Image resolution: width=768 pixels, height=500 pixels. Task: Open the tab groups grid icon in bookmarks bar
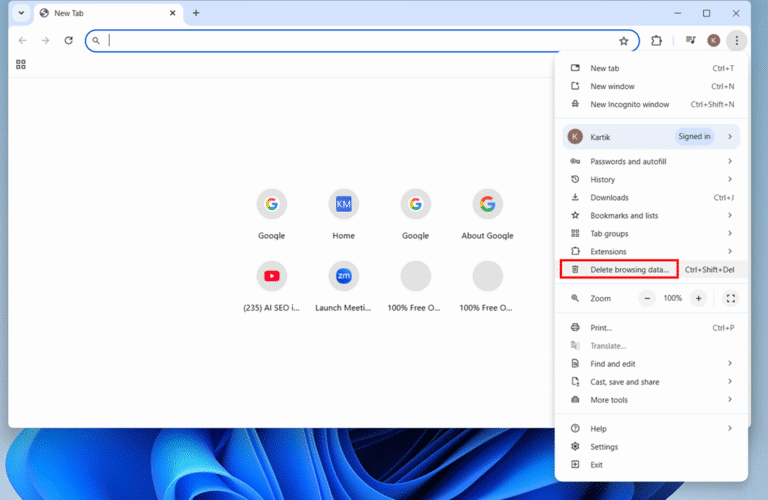[21, 64]
